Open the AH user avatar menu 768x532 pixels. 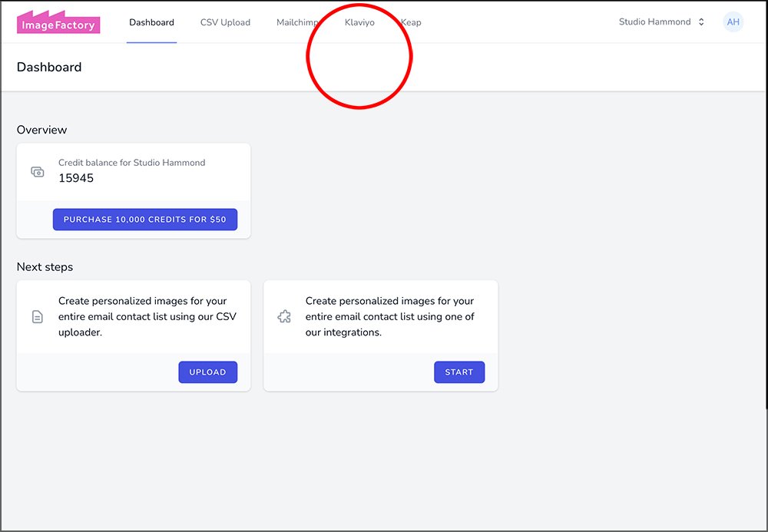pyautogui.click(x=733, y=22)
